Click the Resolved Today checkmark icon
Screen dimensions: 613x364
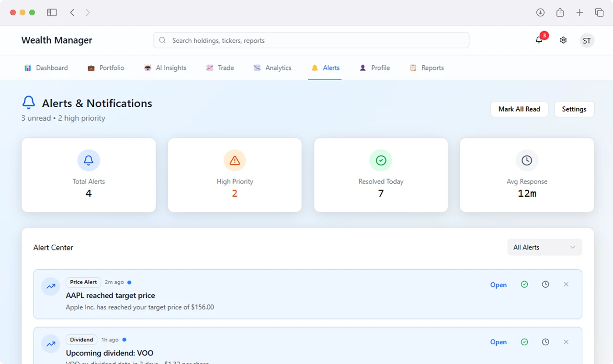(381, 160)
